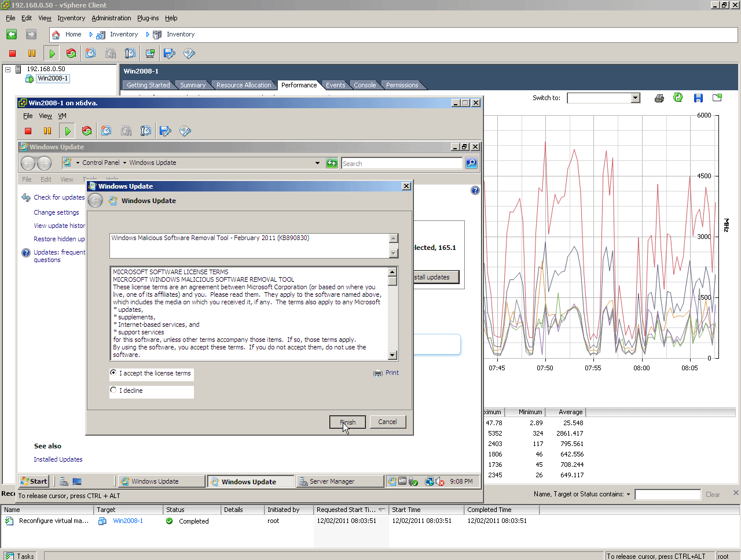The width and height of the screenshot is (741, 560).
Task: Click Reset icon in main vSphere toolbar
Action: 71,53
